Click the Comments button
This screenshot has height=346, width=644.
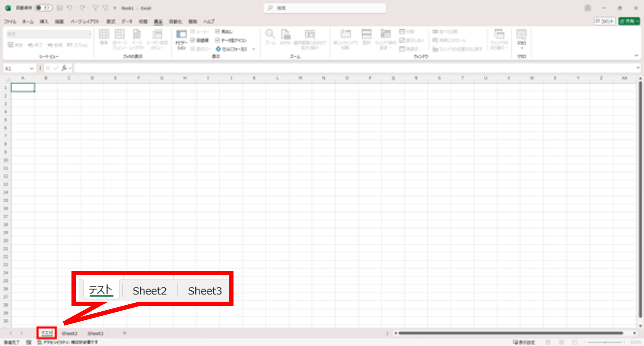click(x=604, y=21)
